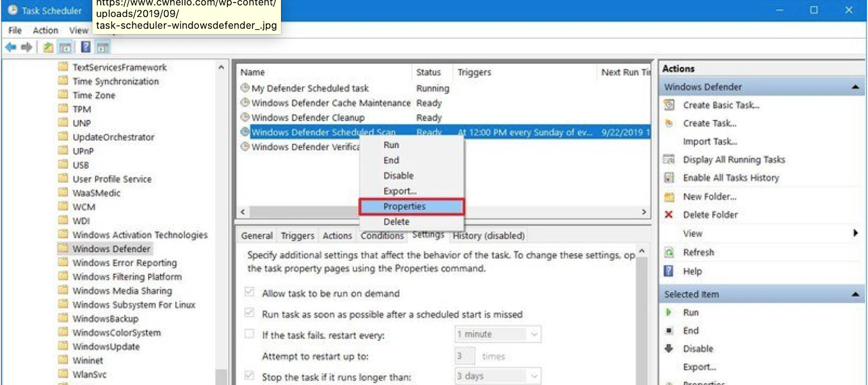The height and width of the screenshot is (385, 868).
Task: Click the Create Task icon
Action: [669, 123]
